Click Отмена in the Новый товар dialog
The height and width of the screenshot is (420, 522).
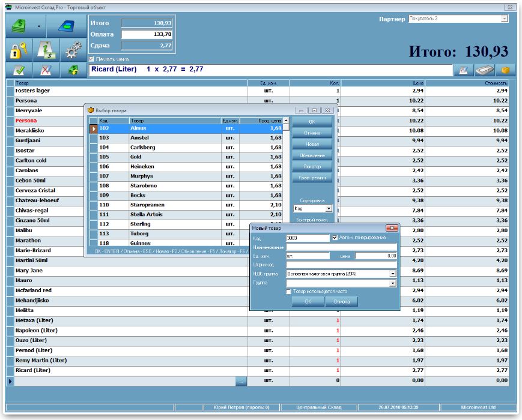point(342,302)
